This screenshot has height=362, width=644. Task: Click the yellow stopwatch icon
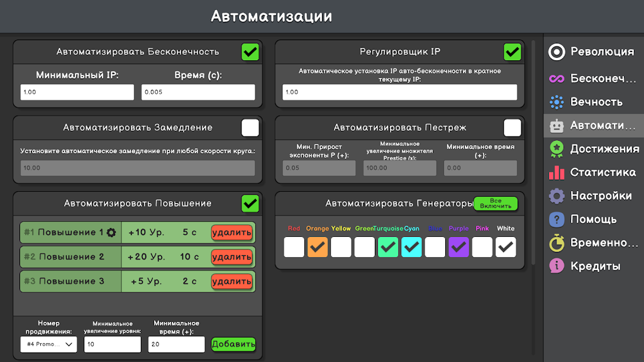pos(557,243)
